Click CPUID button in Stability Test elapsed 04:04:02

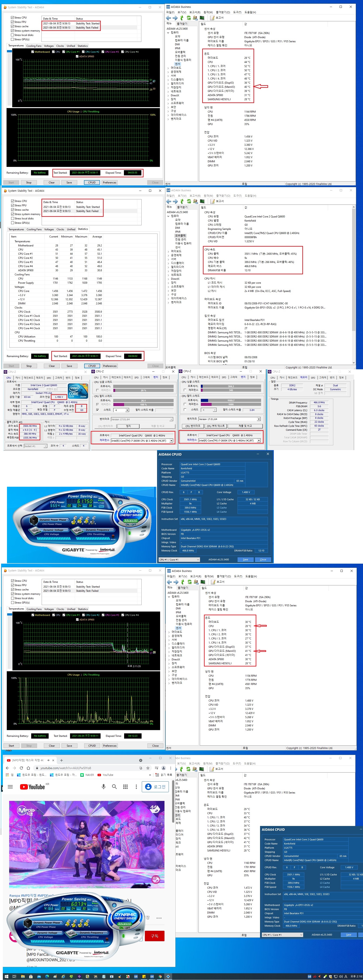click(92, 366)
